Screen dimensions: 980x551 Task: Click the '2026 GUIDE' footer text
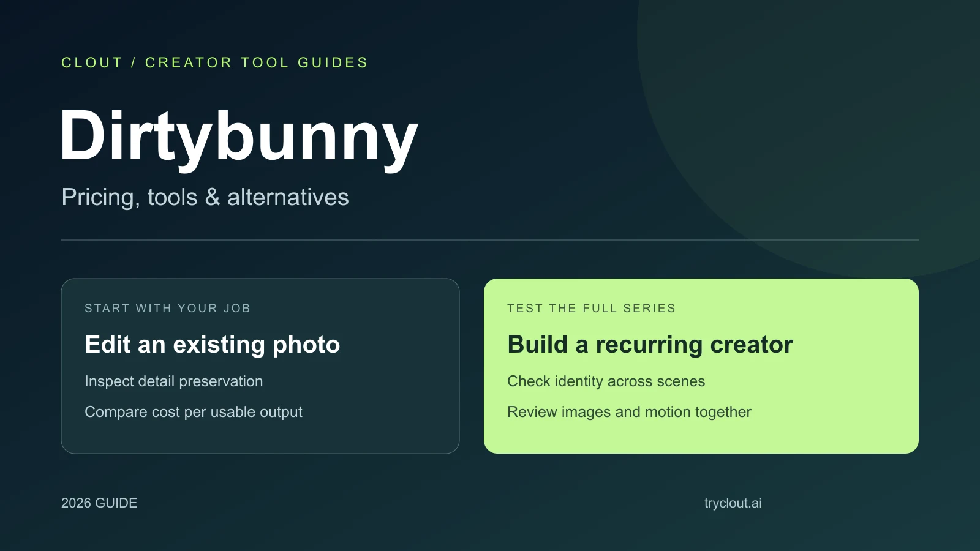[x=99, y=503]
